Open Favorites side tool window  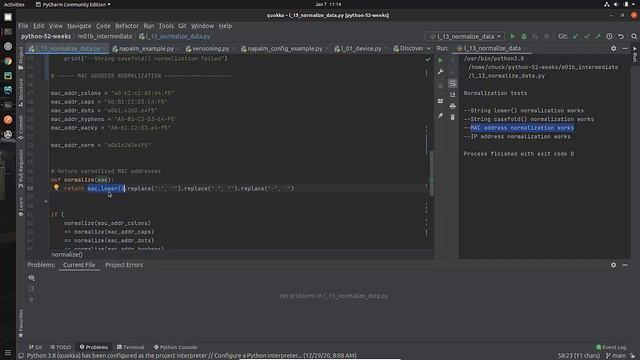[x=21, y=323]
